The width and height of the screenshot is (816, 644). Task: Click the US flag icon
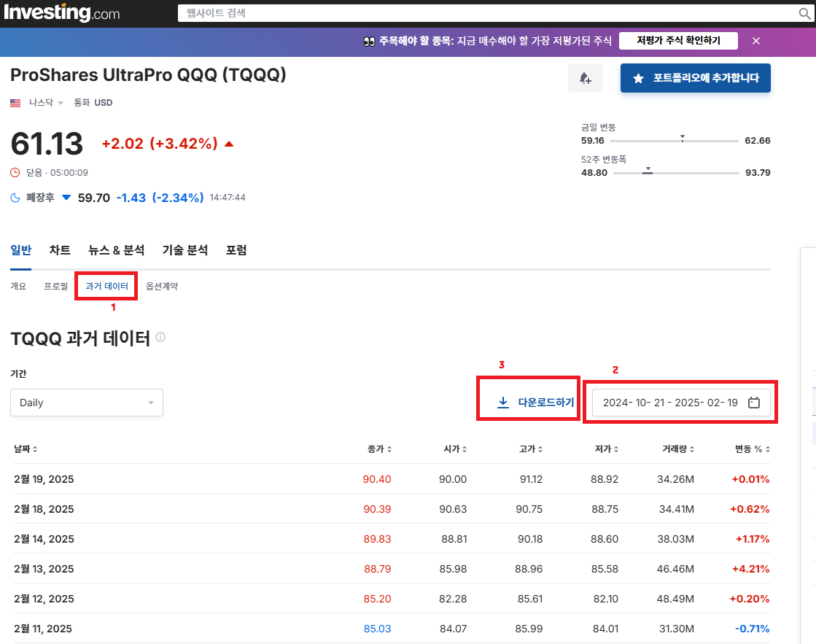15,103
